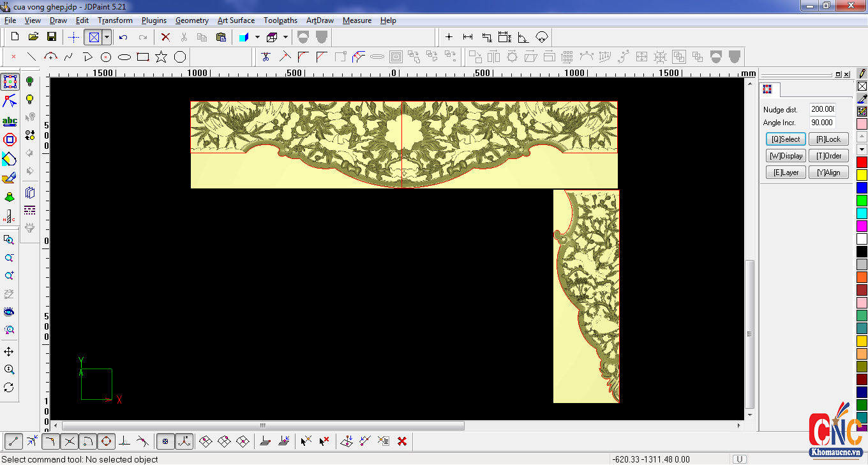Click the Undo arrow icon
868x465 pixels.
pyautogui.click(x=123, y=37)
